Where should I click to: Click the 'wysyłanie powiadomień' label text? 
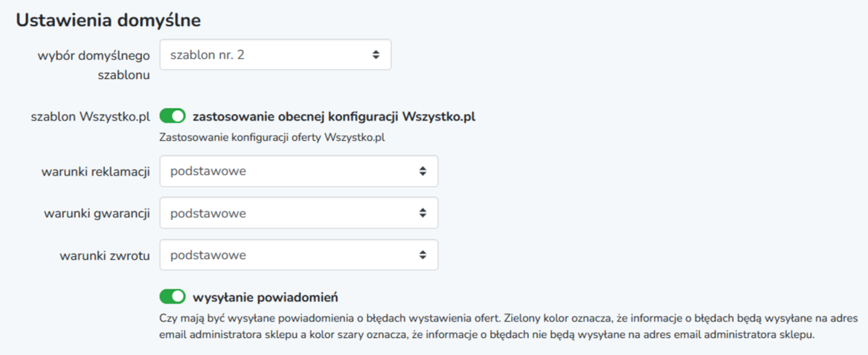pyautogui.click(x=266, y=298)
